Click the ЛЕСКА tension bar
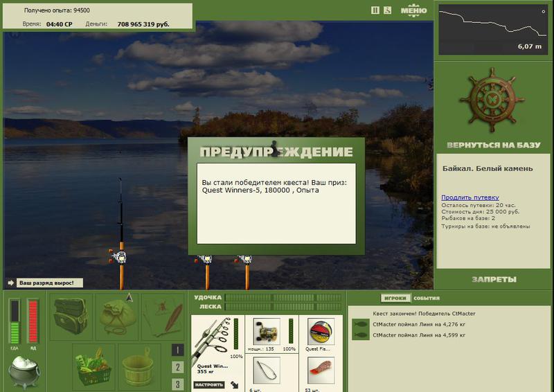The width and height of the screenshot is (554, 392). [283, 307]
